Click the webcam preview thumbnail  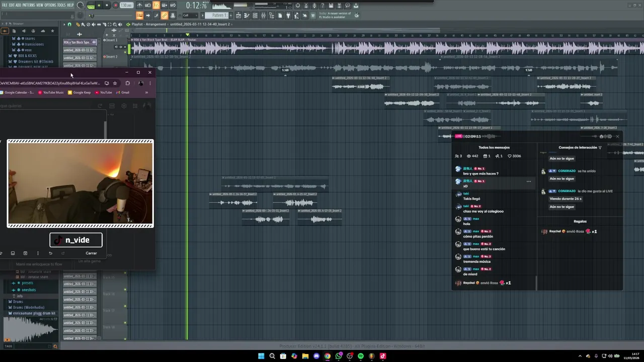pos(80,184)
